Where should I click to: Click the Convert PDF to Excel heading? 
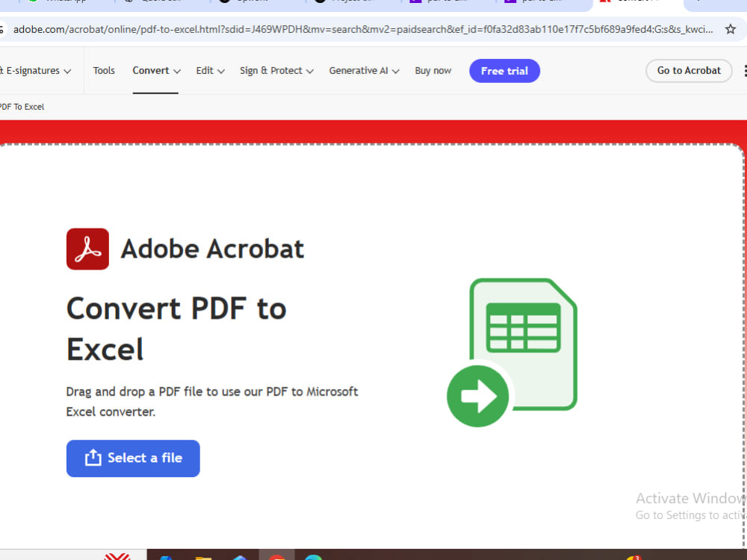pos(176,329)
